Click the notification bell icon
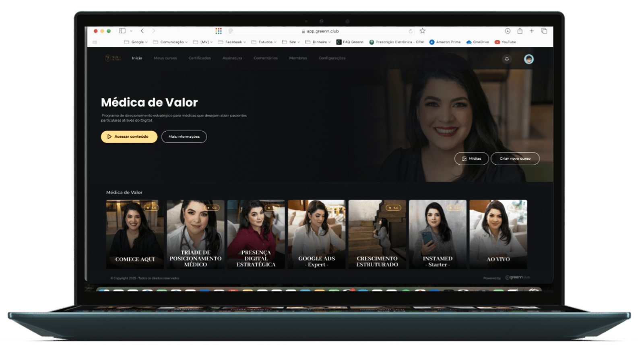This screenshot has height=364, width=644. pos(507,59)
